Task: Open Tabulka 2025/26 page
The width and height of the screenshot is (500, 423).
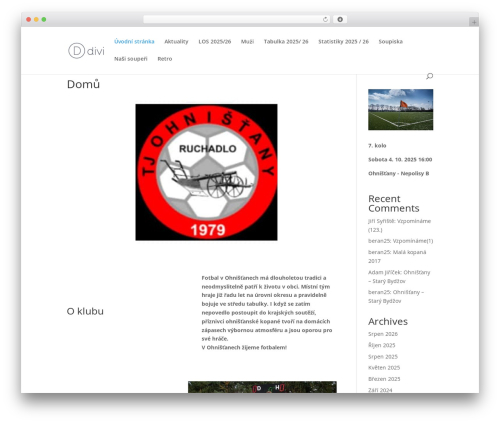Action: 286,41
